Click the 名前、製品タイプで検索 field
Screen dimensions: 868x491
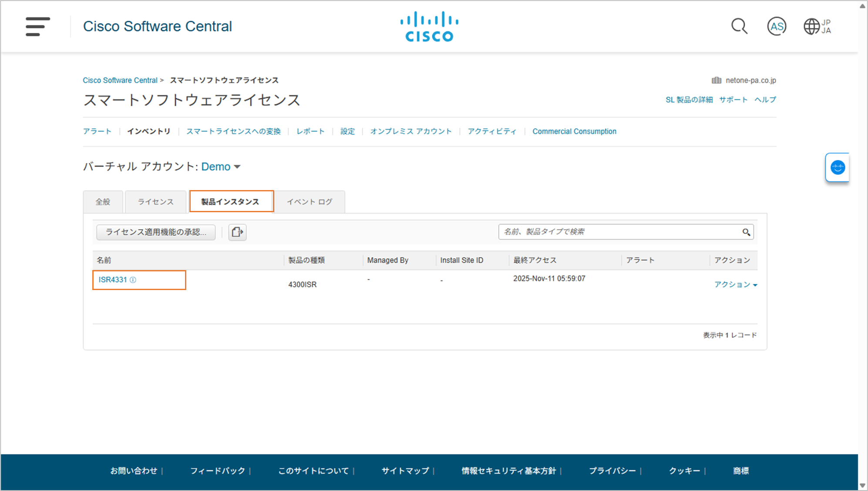point(618,232)
